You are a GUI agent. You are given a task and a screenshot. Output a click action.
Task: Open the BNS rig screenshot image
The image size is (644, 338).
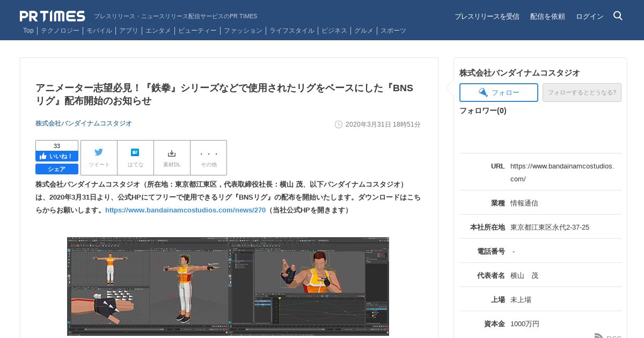228,286
